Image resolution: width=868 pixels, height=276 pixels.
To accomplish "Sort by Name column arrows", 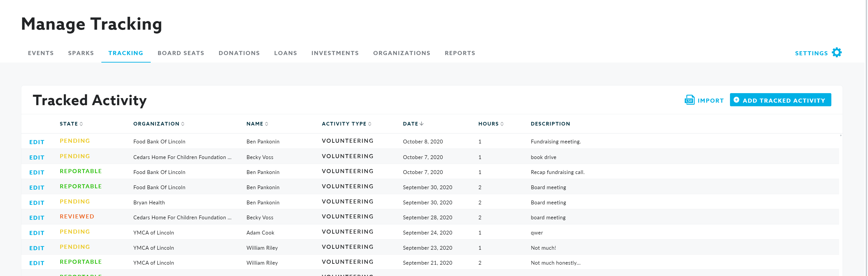I will [x=267, y=124].
